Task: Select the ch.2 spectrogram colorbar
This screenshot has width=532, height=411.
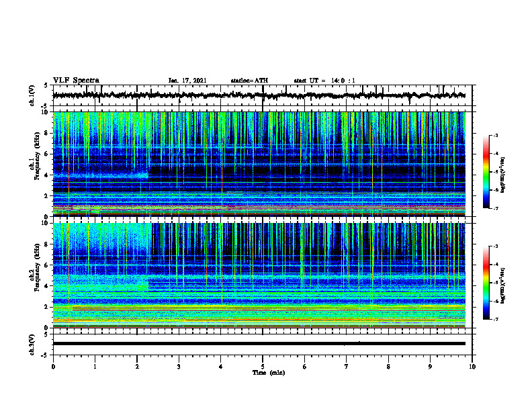Action: [x=486, y=283]
